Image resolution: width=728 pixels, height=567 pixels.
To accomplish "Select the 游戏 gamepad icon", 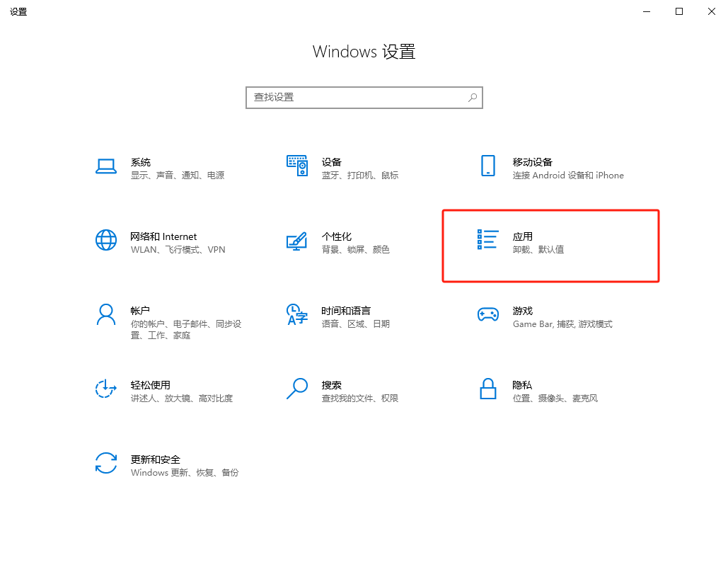I will pos(488,314).
